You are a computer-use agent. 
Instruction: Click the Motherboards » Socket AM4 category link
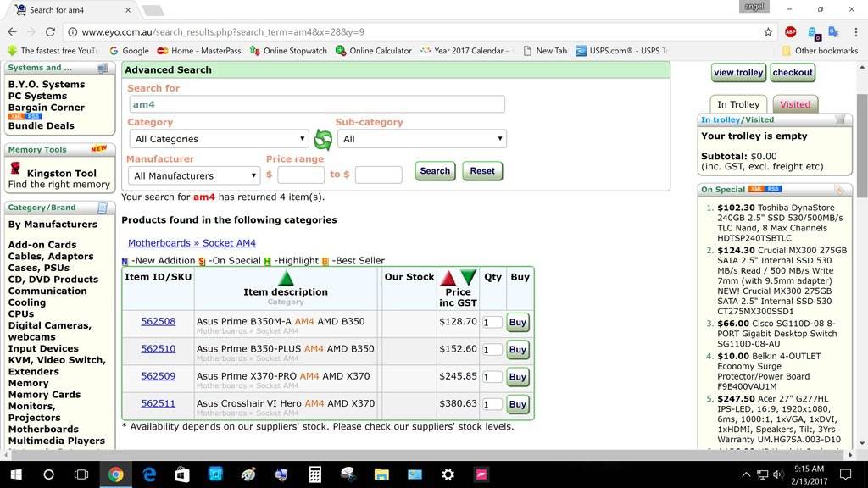pos(192,243)
